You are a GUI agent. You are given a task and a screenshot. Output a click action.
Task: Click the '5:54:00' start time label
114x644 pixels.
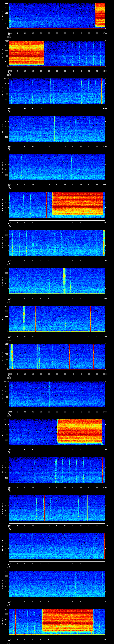pos(9,336)
